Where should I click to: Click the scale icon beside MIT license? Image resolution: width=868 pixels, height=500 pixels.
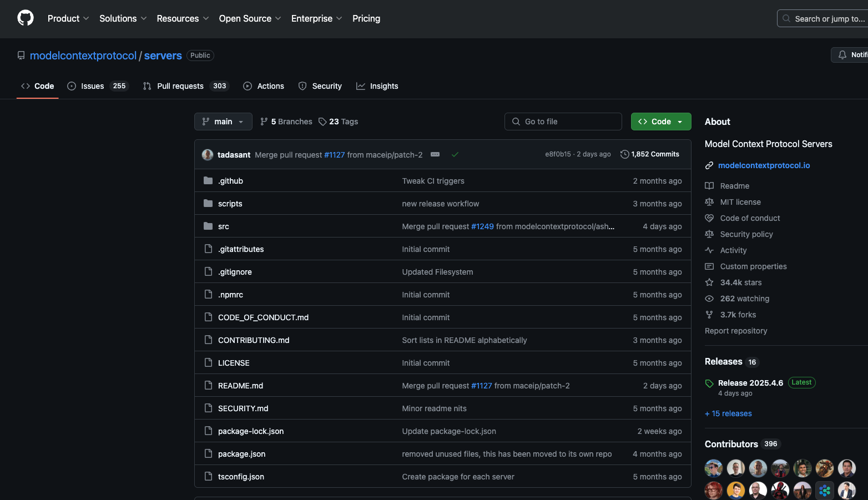[x=709, y=202]
